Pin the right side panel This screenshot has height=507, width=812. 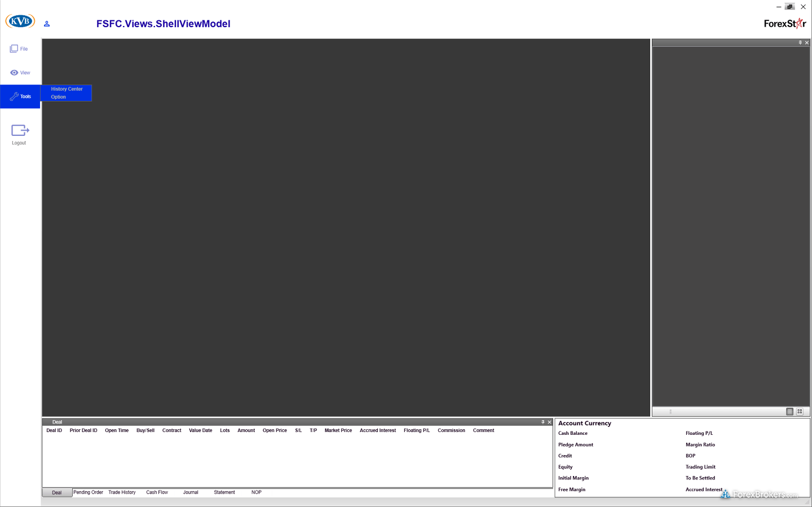(800, 43)
